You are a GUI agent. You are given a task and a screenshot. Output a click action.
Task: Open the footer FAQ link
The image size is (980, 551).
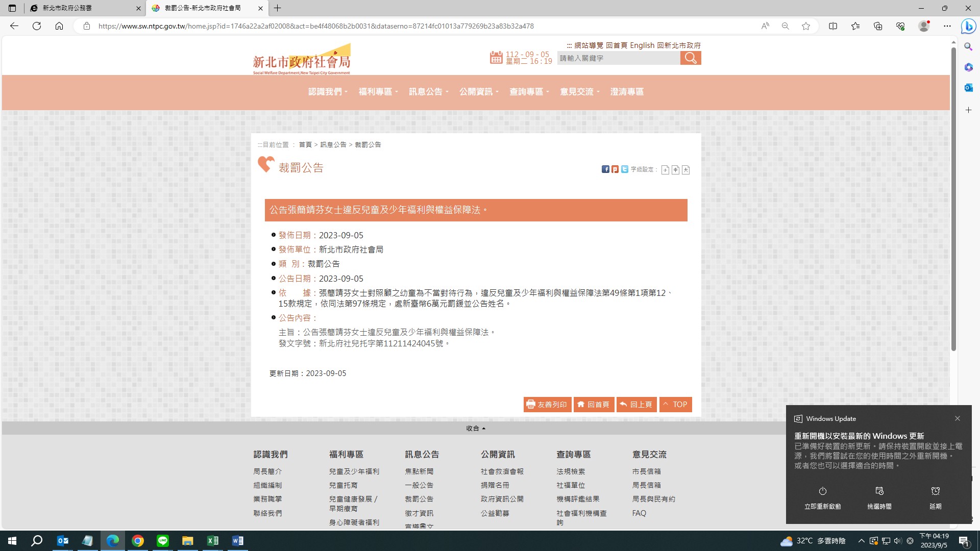coord(639,513)
